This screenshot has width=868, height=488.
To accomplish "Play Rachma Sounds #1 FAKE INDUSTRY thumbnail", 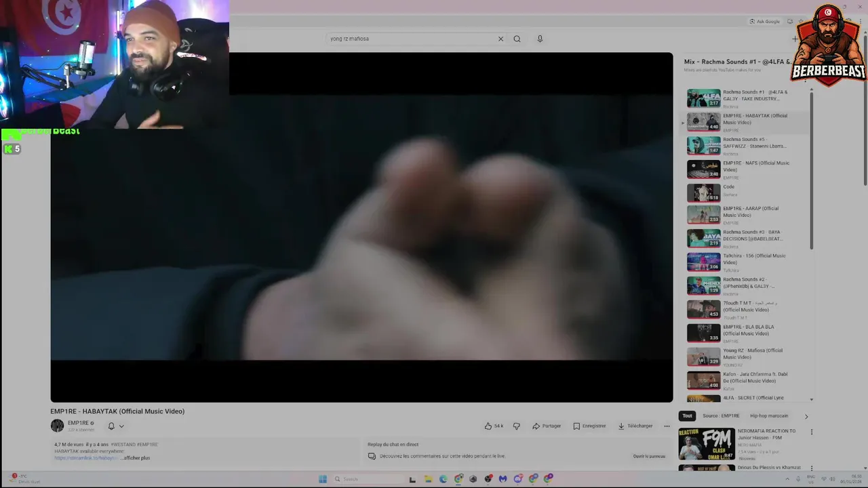I will tap(703, 98).
